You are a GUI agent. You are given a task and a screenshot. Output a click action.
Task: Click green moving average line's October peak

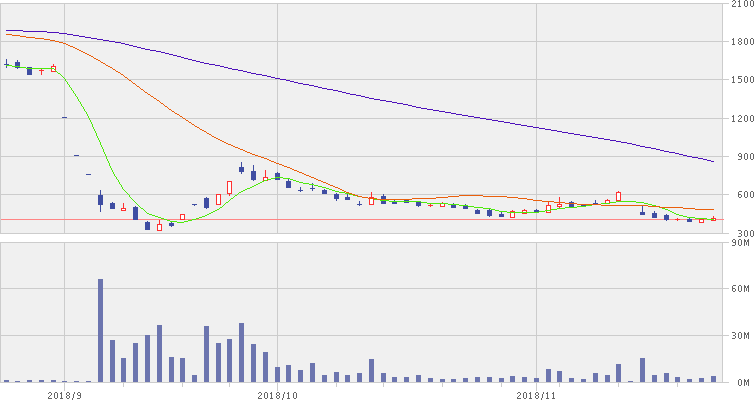271,178
